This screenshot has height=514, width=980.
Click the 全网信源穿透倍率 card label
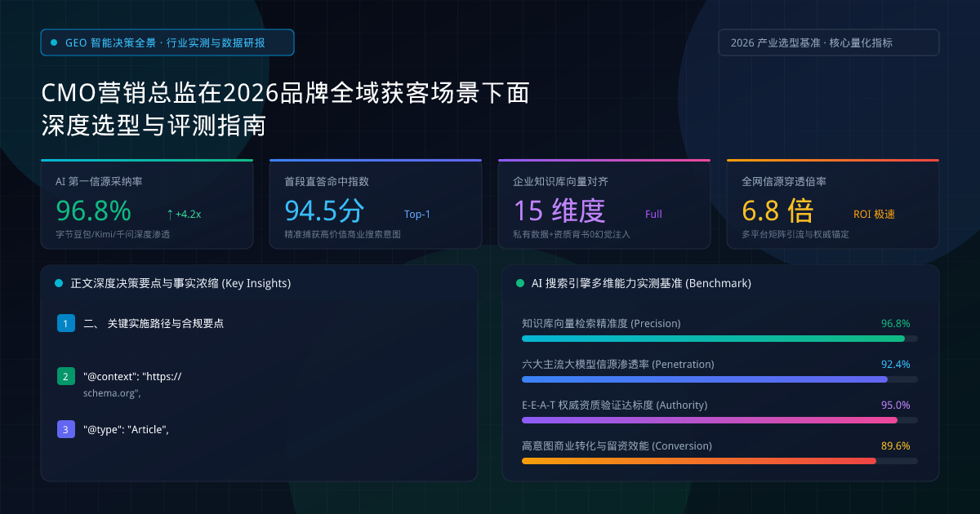[784, 182]
